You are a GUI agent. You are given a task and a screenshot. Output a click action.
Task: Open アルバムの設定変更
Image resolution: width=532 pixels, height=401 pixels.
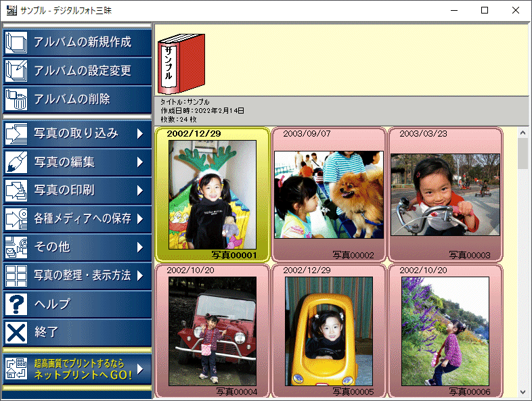(77, 71)
